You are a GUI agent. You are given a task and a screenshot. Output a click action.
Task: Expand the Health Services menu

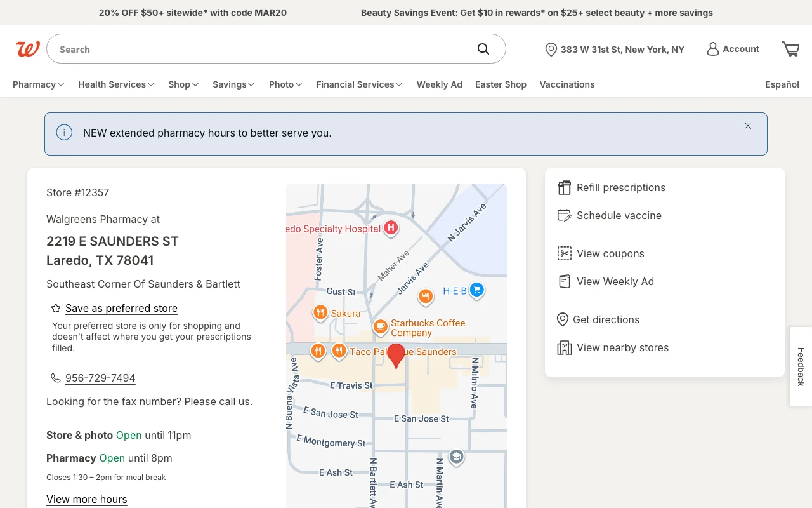116,84
